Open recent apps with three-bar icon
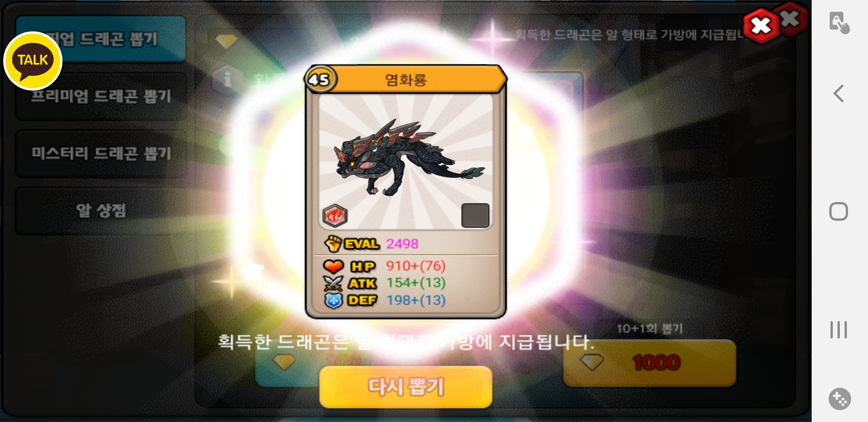 pyautogui.click(x=838, y=330)
